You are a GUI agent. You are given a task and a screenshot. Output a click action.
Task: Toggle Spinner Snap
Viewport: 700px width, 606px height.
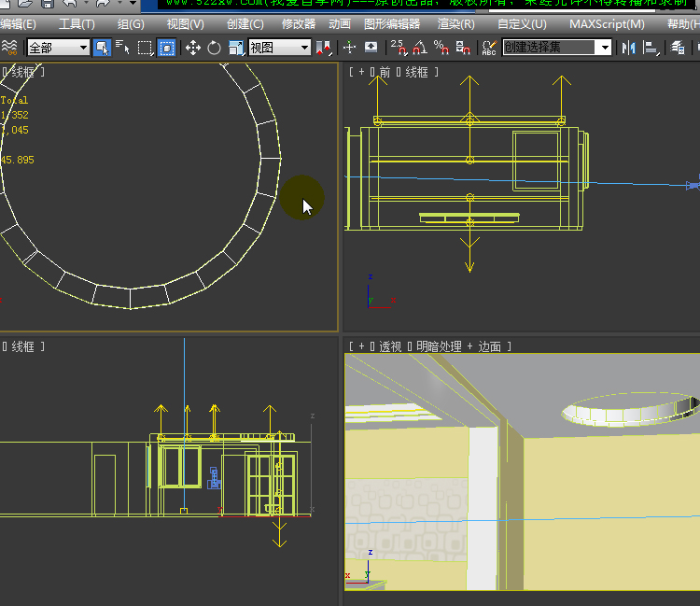tap(463, 48)
